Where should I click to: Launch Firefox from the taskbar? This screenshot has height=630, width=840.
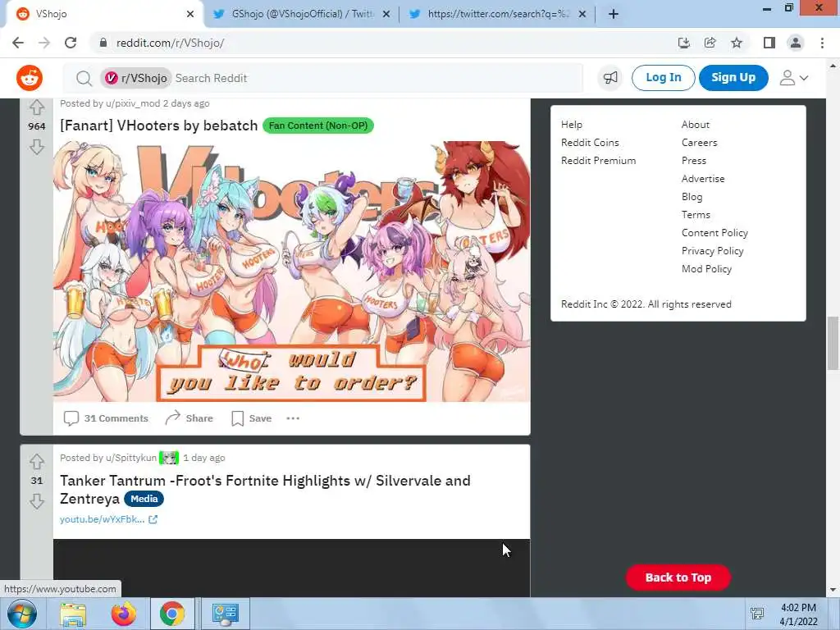tap(124, 614)
